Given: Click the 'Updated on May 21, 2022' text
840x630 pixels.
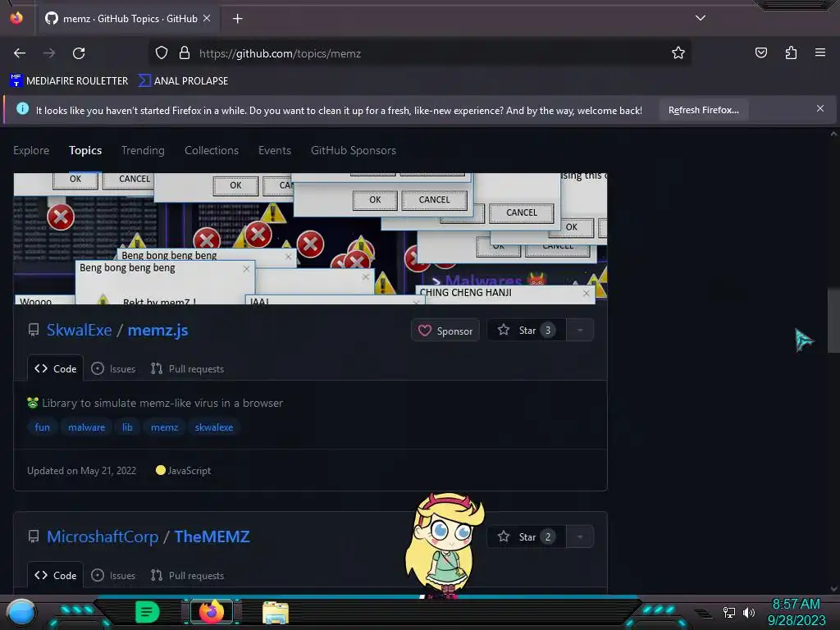Looking at the screenshot, I should (81, 470).
